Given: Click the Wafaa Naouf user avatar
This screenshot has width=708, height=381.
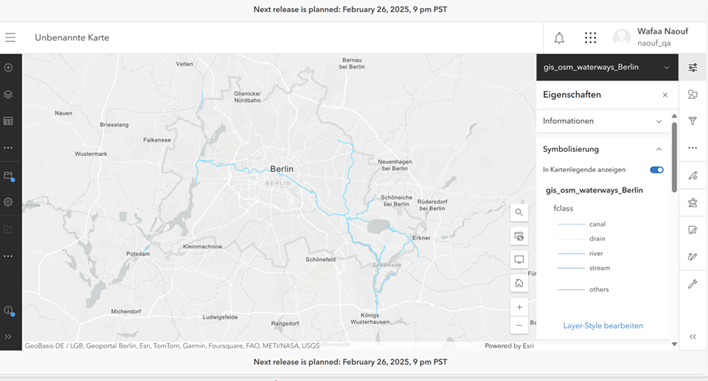Looking at the screenshot, I should (622, 37).
